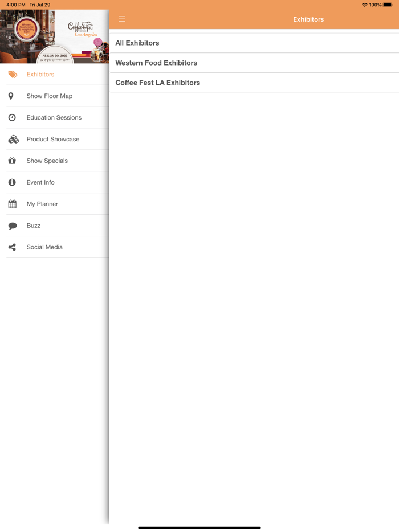Click the Exhibitors tag icon
Image resolution: width=399 pixels, height=532 pixels.
[13, 74]
